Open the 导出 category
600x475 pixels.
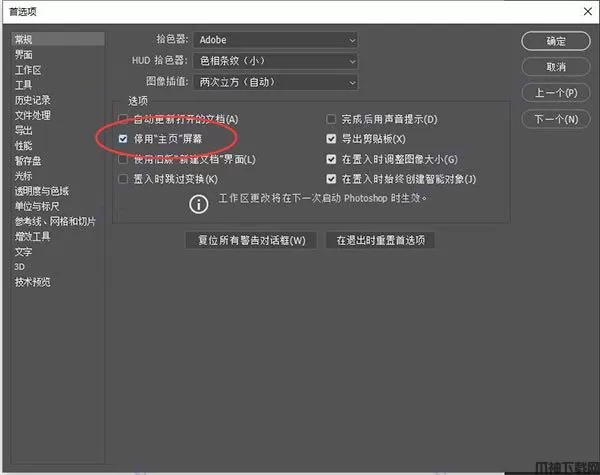pyautogui.click(x=24, y=130)
